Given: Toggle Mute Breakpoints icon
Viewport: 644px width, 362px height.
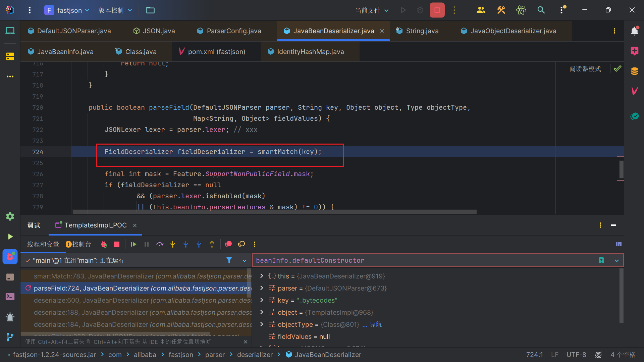Looking at the screenshot, I should 241,244.
